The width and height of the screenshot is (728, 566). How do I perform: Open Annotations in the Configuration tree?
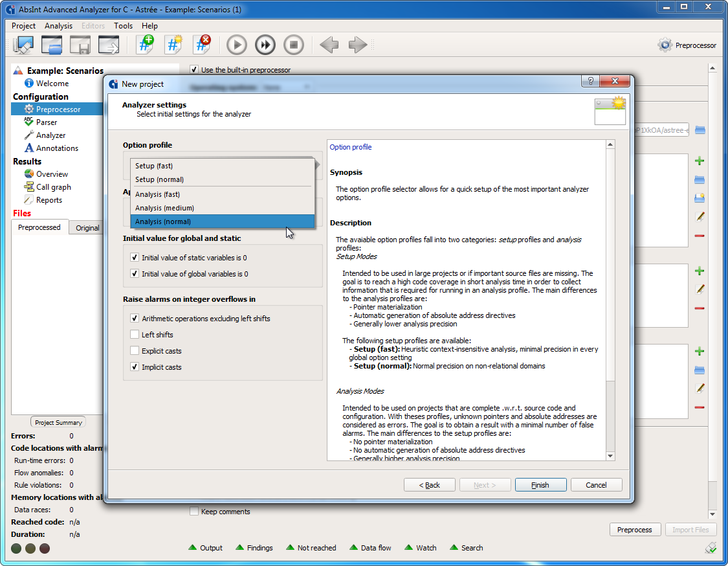(57, 148)
